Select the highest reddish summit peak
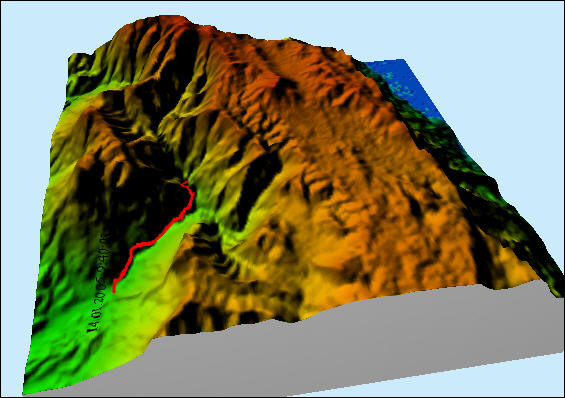This screenshot has width=565, height=398. point(169,21)
